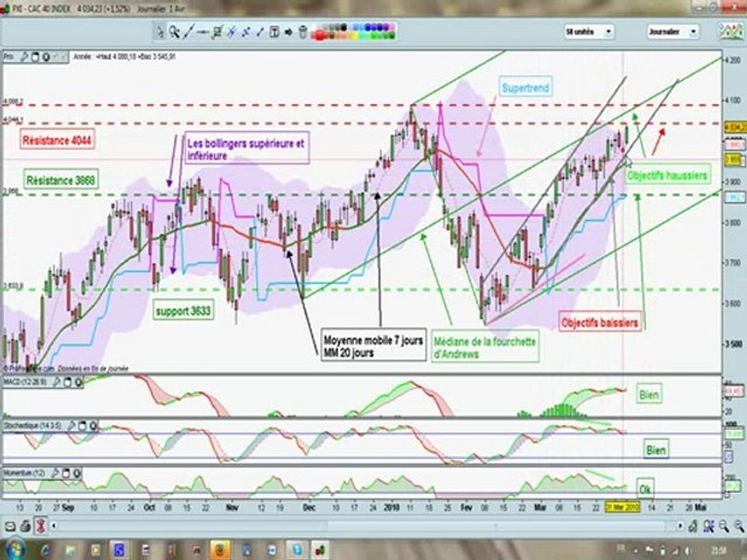Image resolution: width=747 pixels, height=560 pixels.
Task: Click the trash bin delete icon
Action: (x=303, y=32)
